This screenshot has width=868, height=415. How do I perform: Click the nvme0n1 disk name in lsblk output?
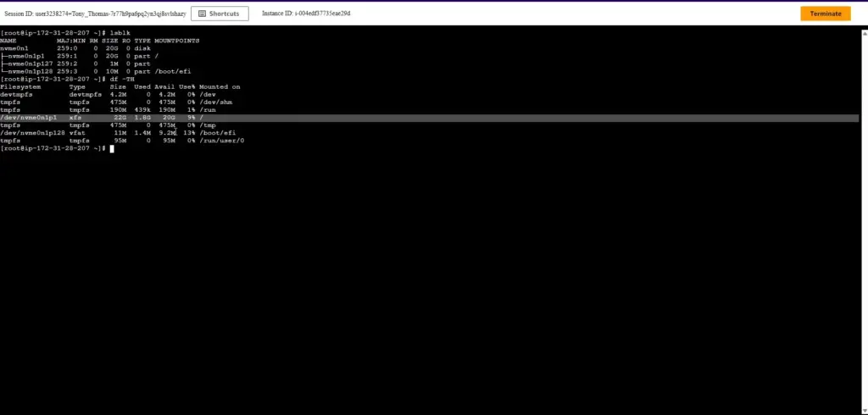tap(15, 48)
